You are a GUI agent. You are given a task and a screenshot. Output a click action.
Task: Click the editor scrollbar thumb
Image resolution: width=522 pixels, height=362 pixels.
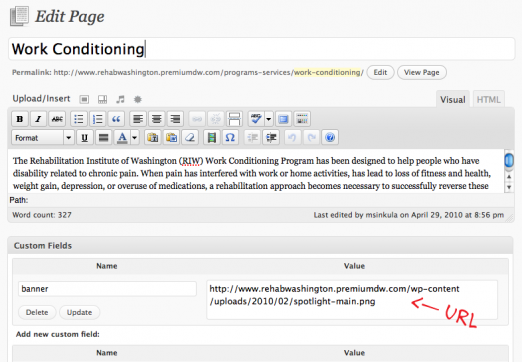[x=509, y=161]
